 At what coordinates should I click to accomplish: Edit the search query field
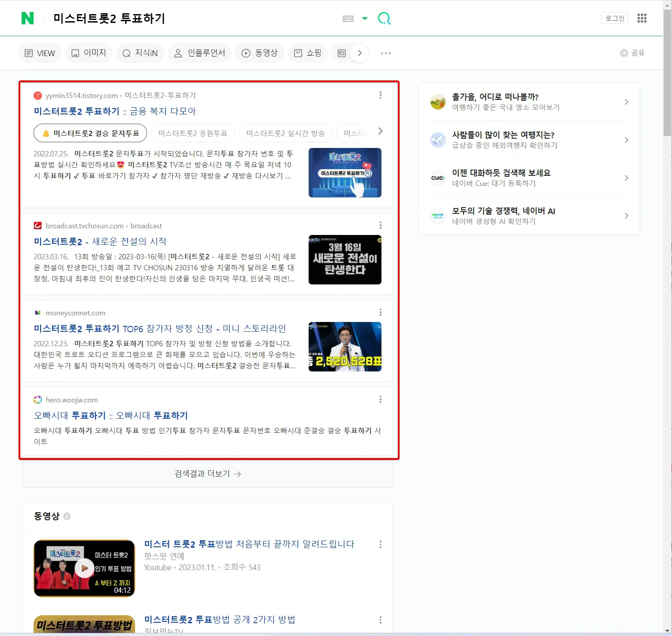194,19
